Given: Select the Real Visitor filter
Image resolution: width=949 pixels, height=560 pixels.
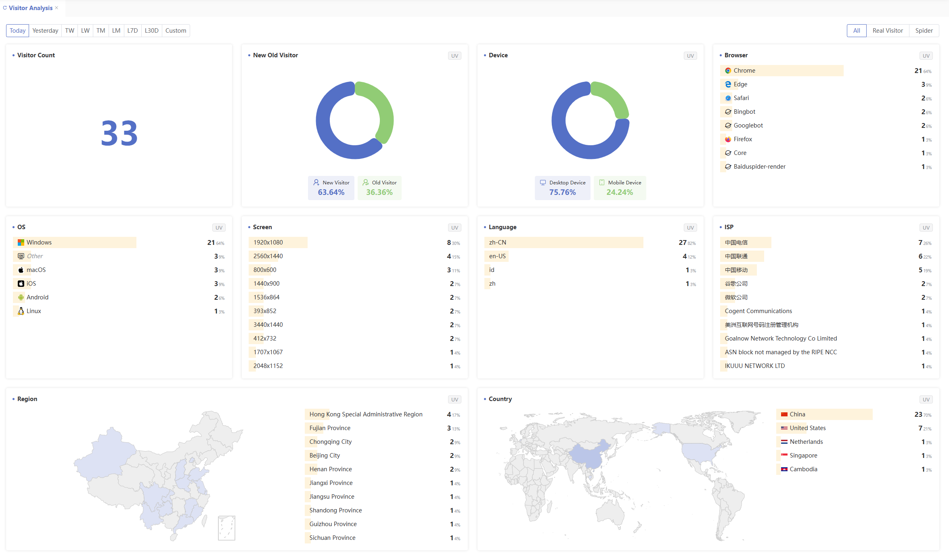Looking at the screenshot, I should (x=887, y=31).
